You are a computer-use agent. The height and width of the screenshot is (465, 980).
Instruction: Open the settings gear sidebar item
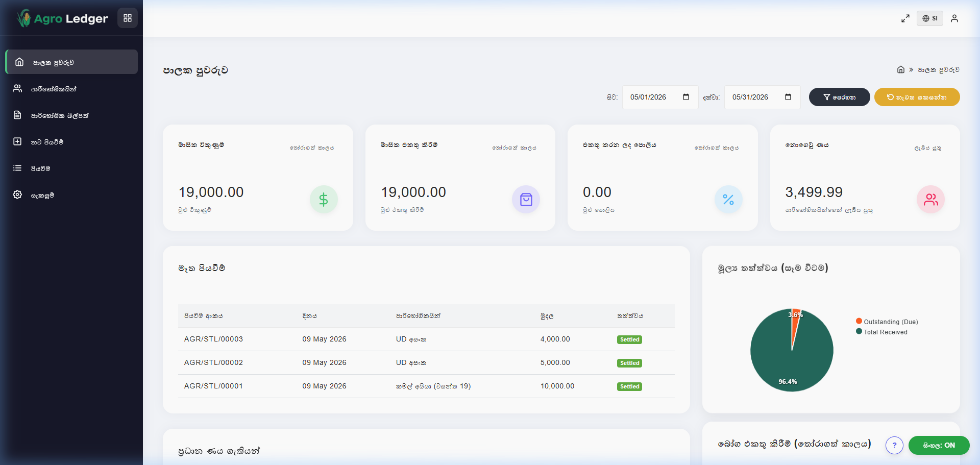click(x=71, y=195)
